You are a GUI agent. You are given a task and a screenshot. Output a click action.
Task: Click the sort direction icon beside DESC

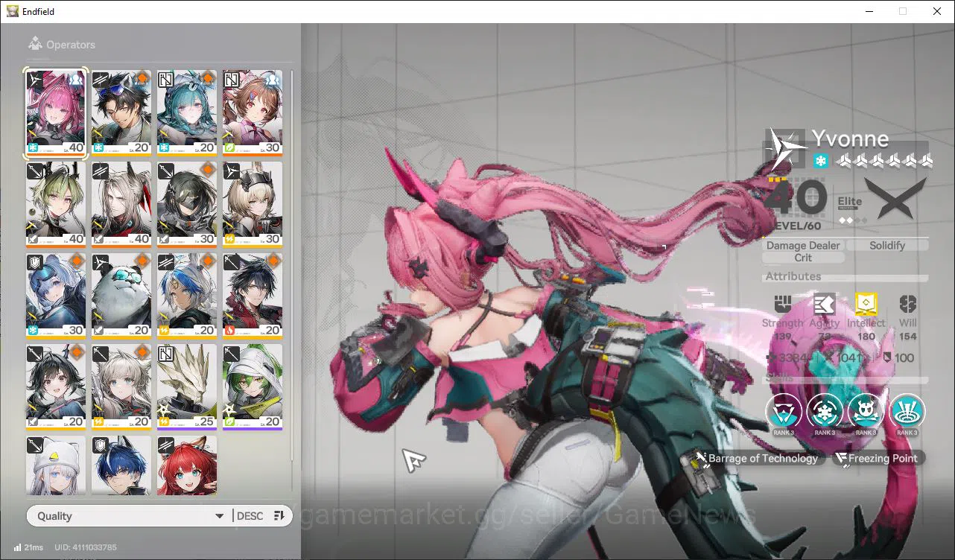pyautogui.click(x=279, y=516)
